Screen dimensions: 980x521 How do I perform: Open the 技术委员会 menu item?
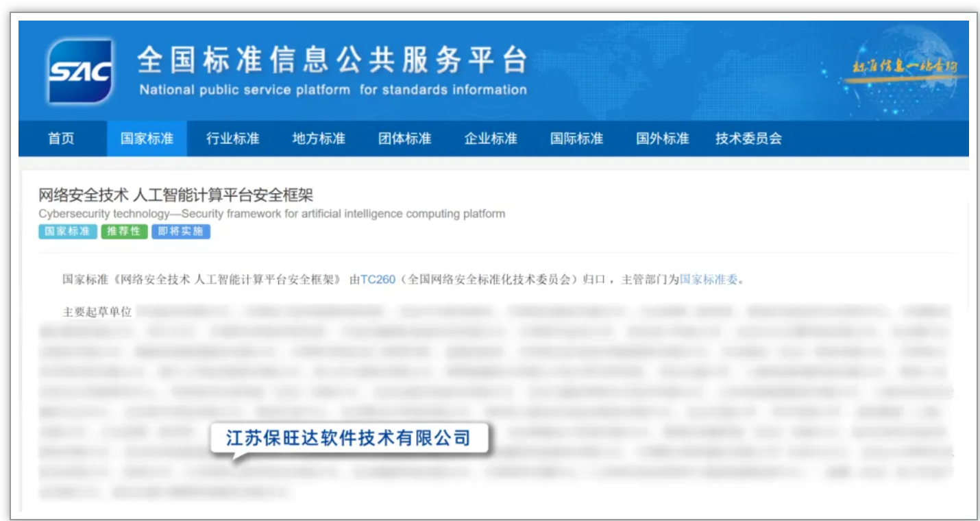tap(748, 138)
